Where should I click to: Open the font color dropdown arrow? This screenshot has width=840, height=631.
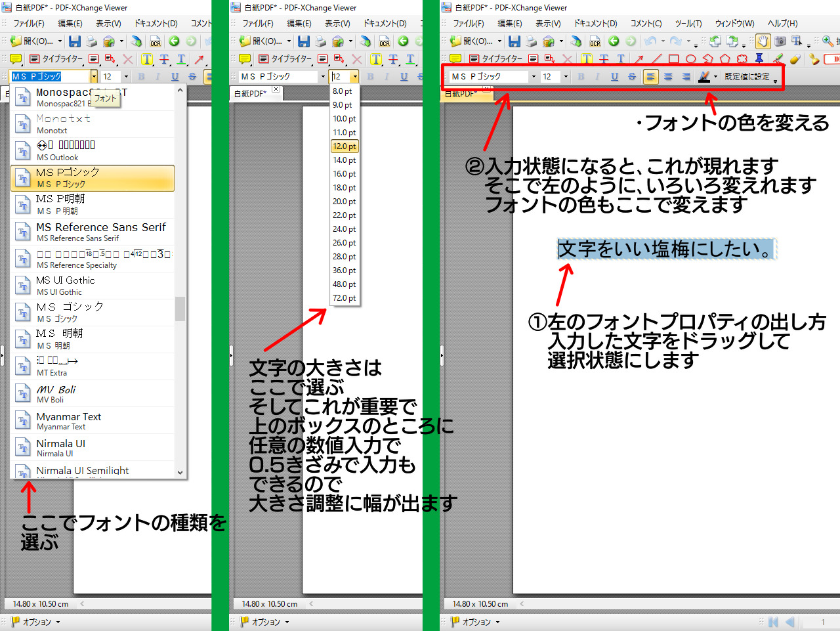tap(715, 77)
